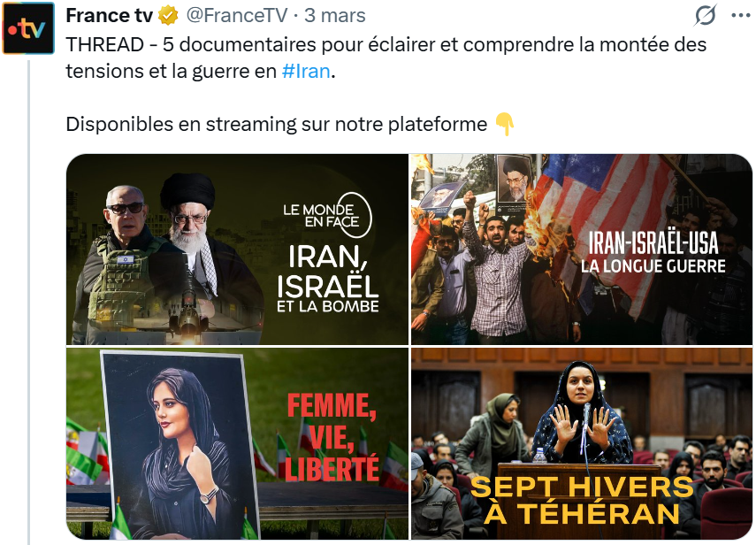
Task: Click the France tv display name
Action: pyautogui.click(x=109, y=15)
